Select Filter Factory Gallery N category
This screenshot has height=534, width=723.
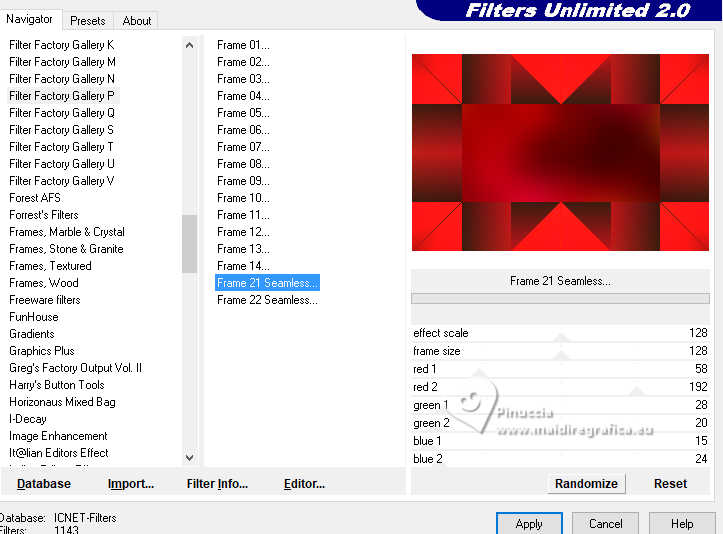tap(62, 79)
